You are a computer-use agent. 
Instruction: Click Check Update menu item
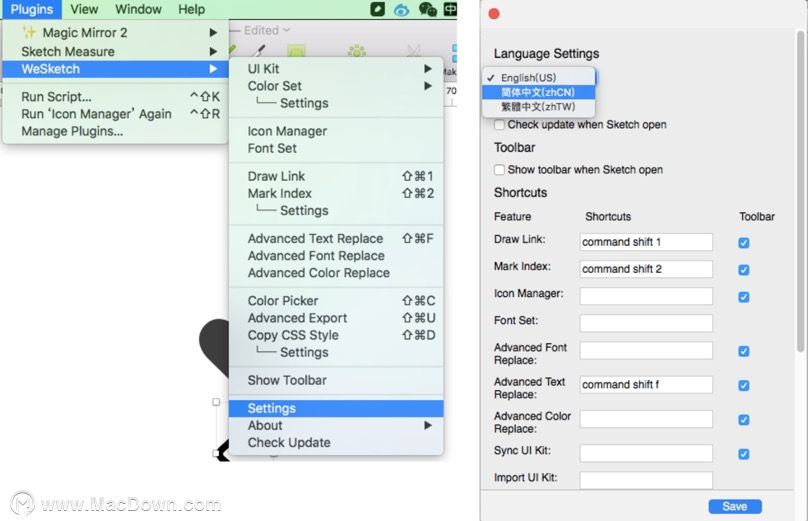[336, 443]
